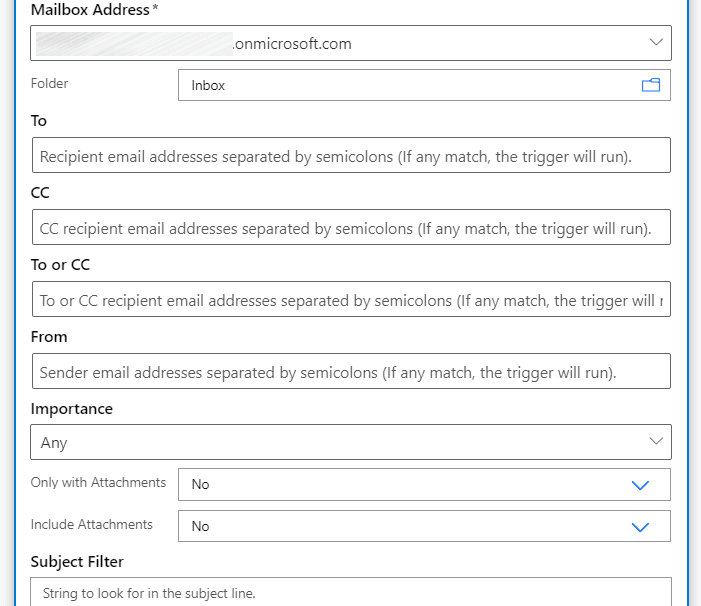Click the To recipient email addresses field
This screenshot has height=606, width=701.
click(x=351, y=155)
